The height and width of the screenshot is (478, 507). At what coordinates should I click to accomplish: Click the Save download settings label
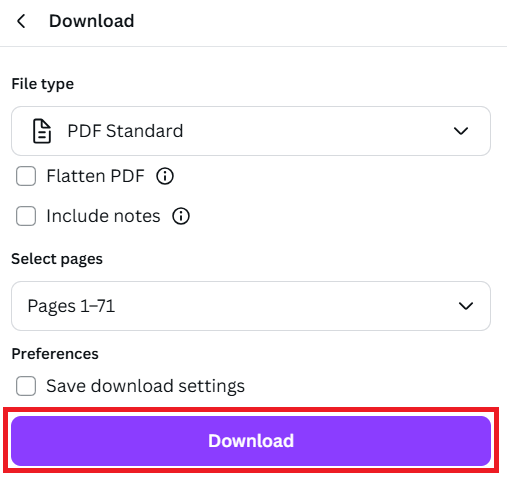pos(146,386)
